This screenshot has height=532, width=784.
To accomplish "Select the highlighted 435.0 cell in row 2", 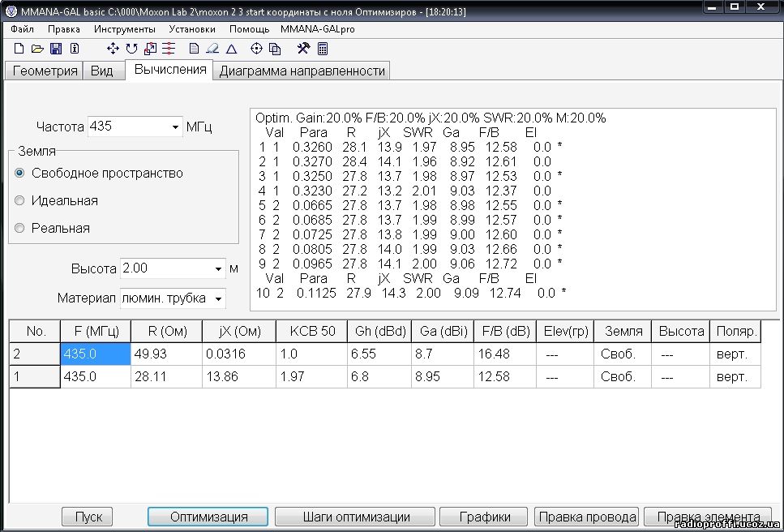I will (96, 354).
